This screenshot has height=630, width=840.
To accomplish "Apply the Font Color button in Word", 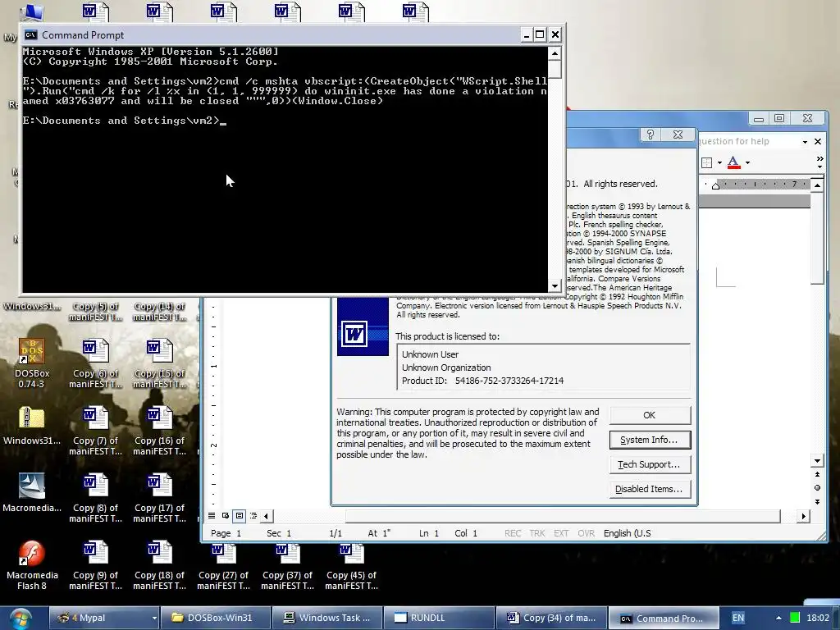I will (733, 162).
